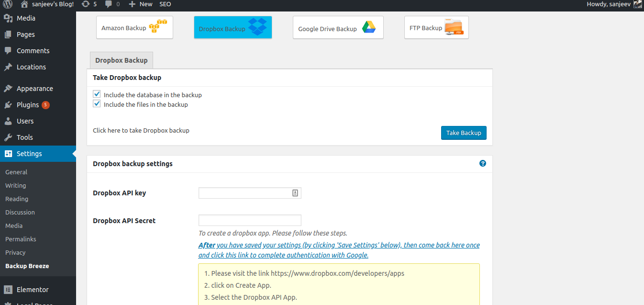Click the Amazon boxes logo icon
Screen dimensions: 644x305
pos(158,26)
